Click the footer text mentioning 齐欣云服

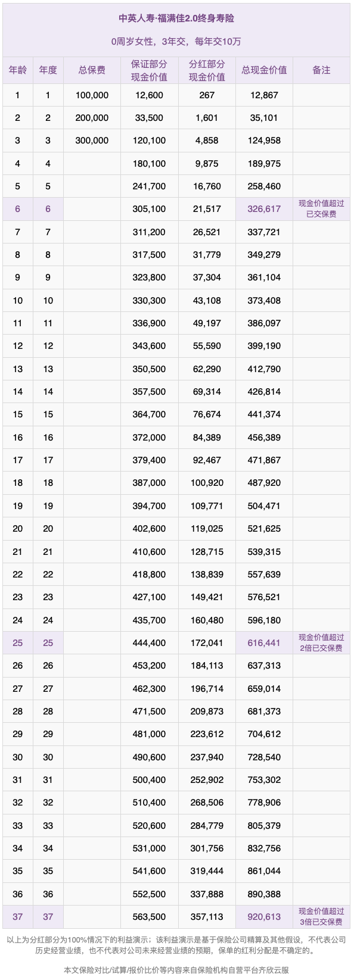point(176,970)
